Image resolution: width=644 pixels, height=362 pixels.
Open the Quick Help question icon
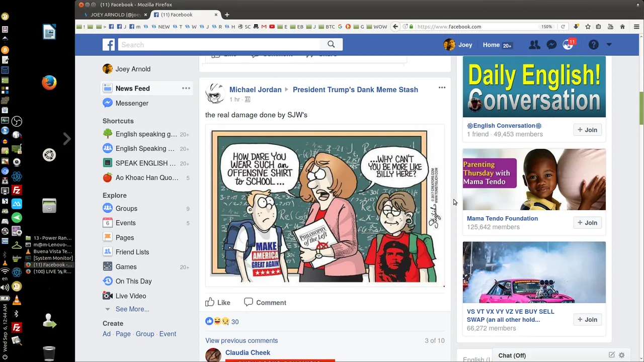pos(594,45)
